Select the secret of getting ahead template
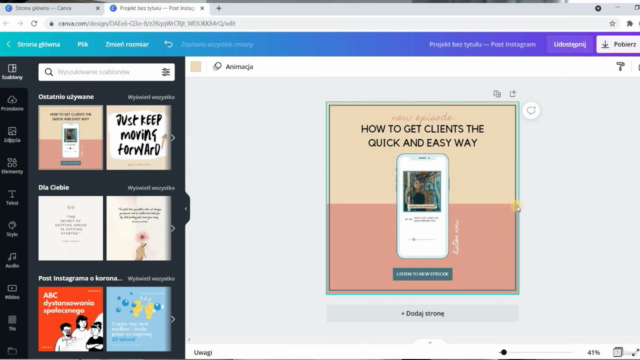Image resolution: width=640 pixels, height=360 pixels. (71, 228)
